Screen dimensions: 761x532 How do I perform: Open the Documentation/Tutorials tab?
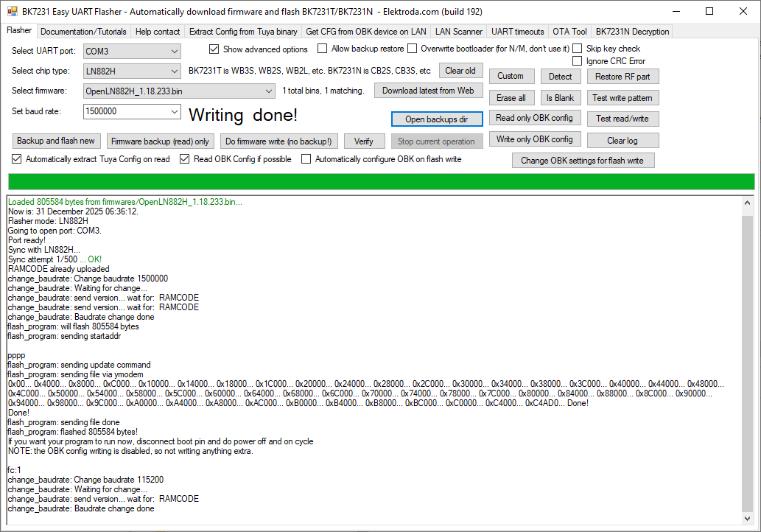coord(83,32)
